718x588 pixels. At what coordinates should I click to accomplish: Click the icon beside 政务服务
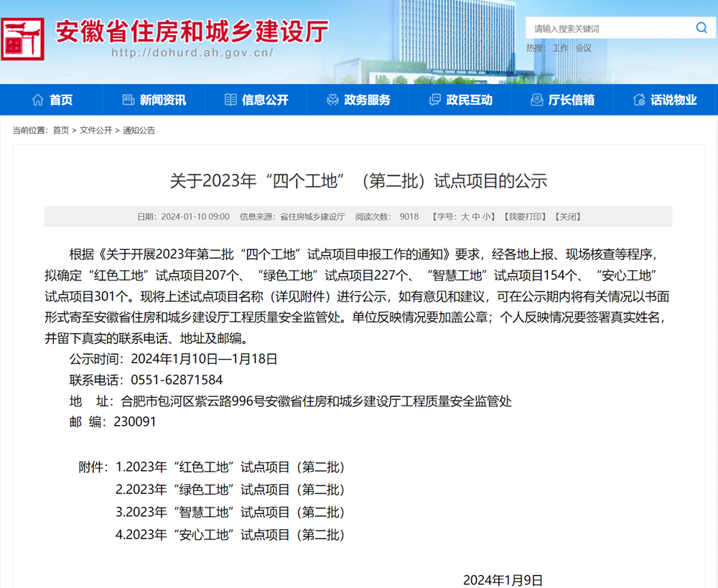pyautogui.click(x=332, y=101)
